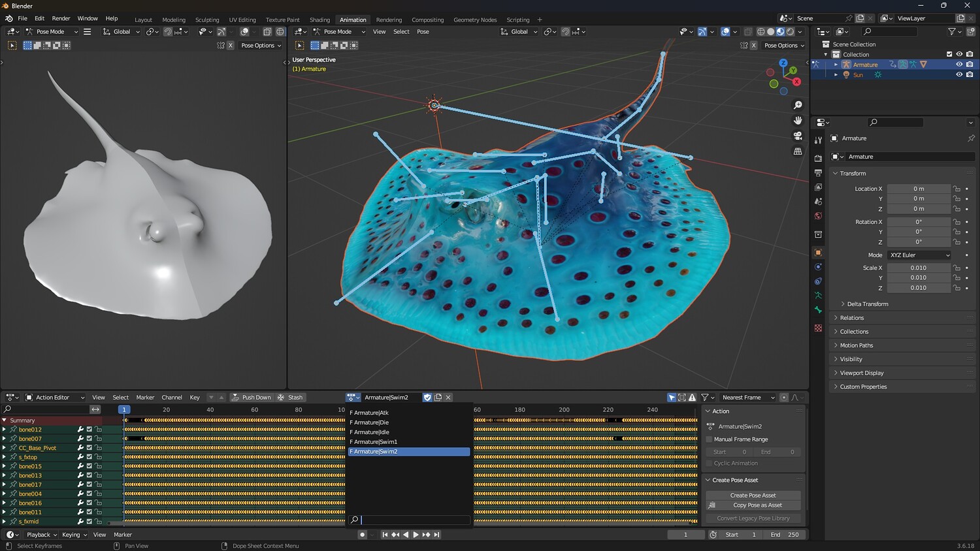The width and height of the screenshot is (980, 551).
Task: Open the Object Data armature properties tab
Action: (818, 296)
